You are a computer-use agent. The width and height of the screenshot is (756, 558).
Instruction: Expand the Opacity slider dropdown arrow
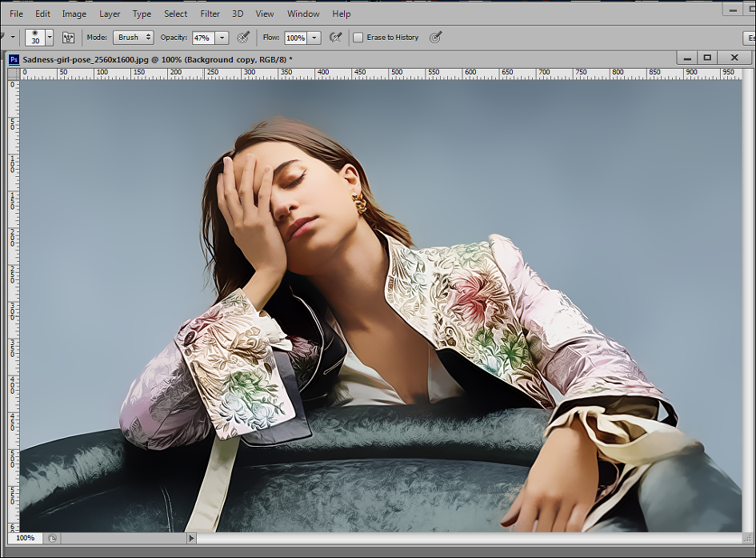pyautogui.click(x=222, y=38)
